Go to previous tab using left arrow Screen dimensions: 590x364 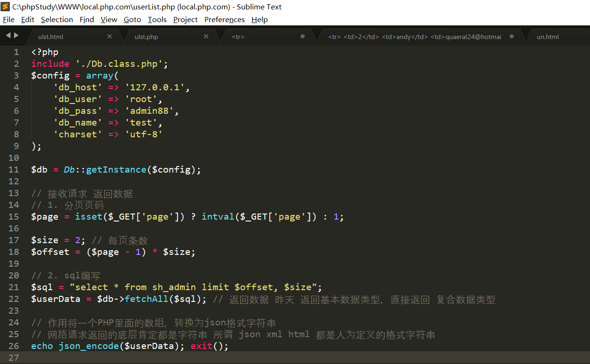8,35
